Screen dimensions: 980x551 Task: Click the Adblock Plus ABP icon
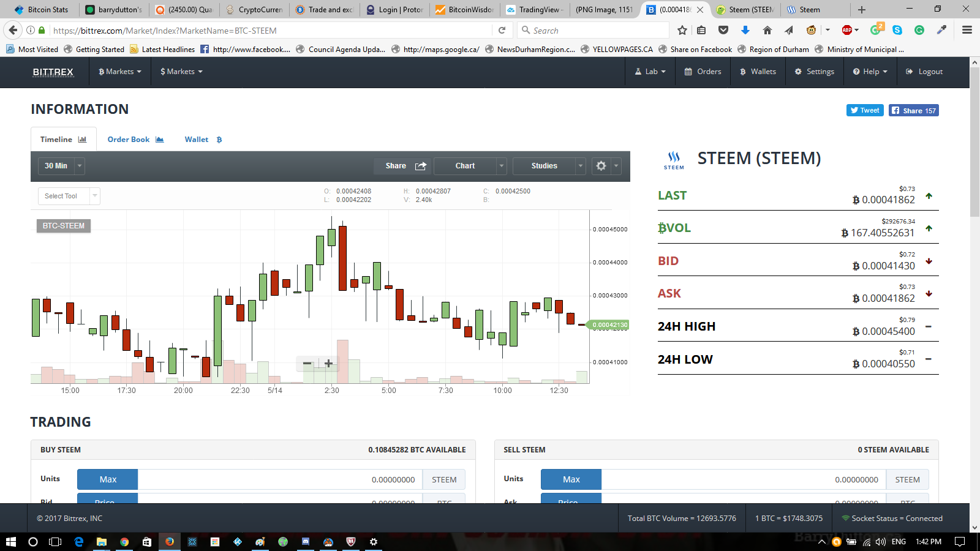847,30
